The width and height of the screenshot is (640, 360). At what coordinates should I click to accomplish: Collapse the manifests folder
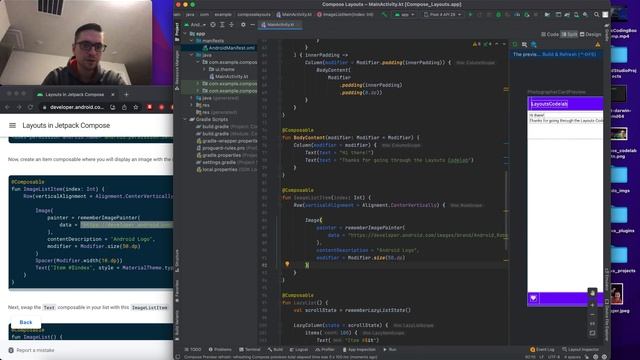(191, 41)
